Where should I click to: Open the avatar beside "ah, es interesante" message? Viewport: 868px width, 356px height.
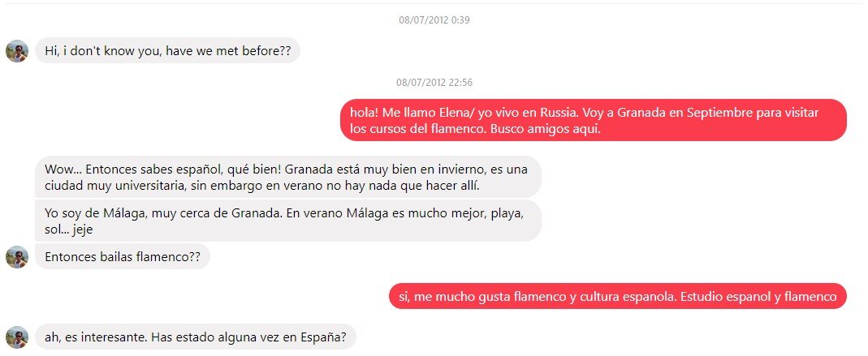click(17, 337)
